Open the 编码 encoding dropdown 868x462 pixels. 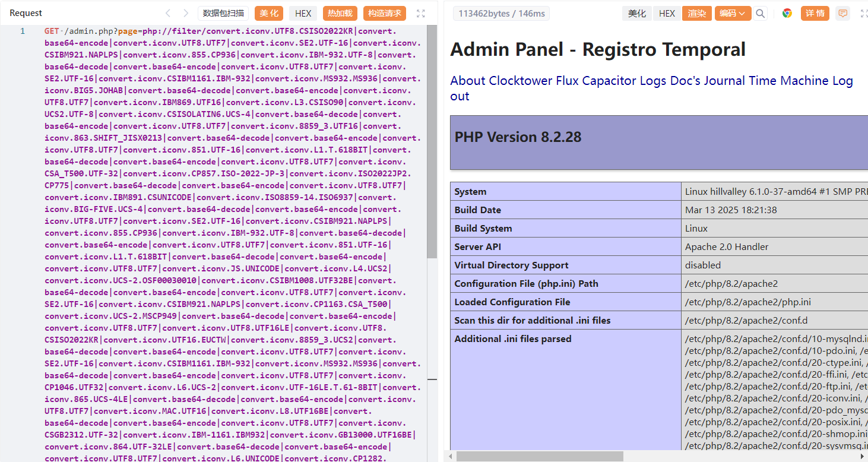point(733,13)
